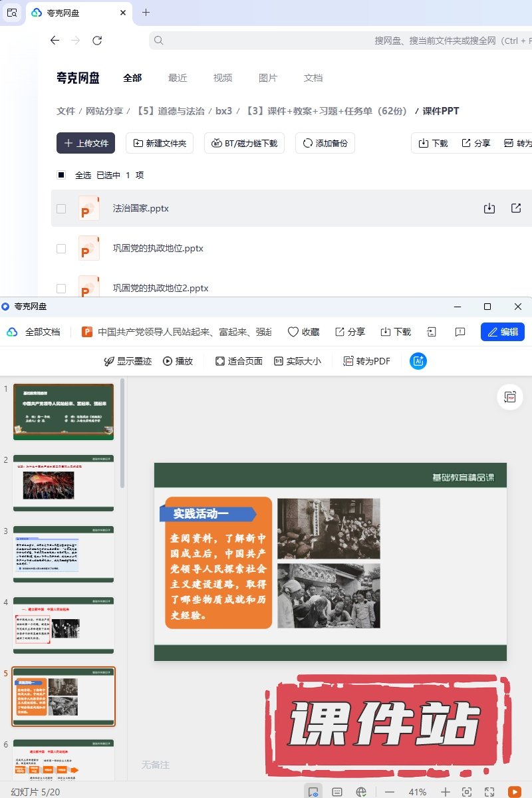Check the box for 巩固党的执政地位.pptx
Viewport: 532px width, 798px height.
point(61,249)
